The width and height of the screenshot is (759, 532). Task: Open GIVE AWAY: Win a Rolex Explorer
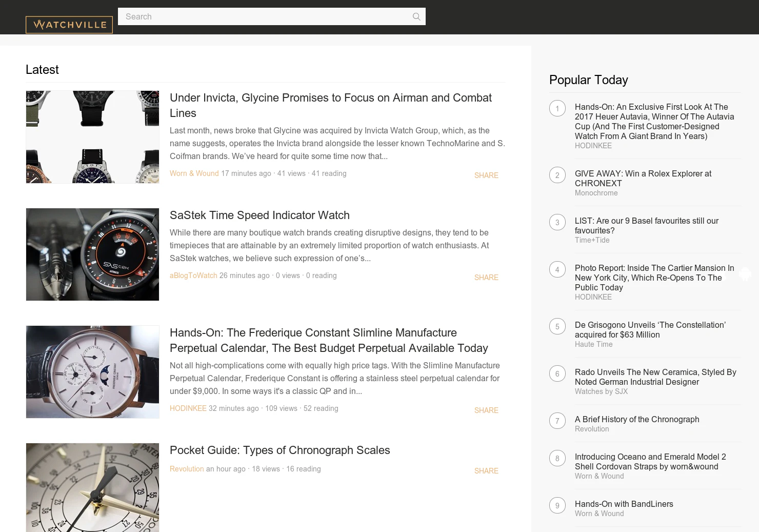643,179
